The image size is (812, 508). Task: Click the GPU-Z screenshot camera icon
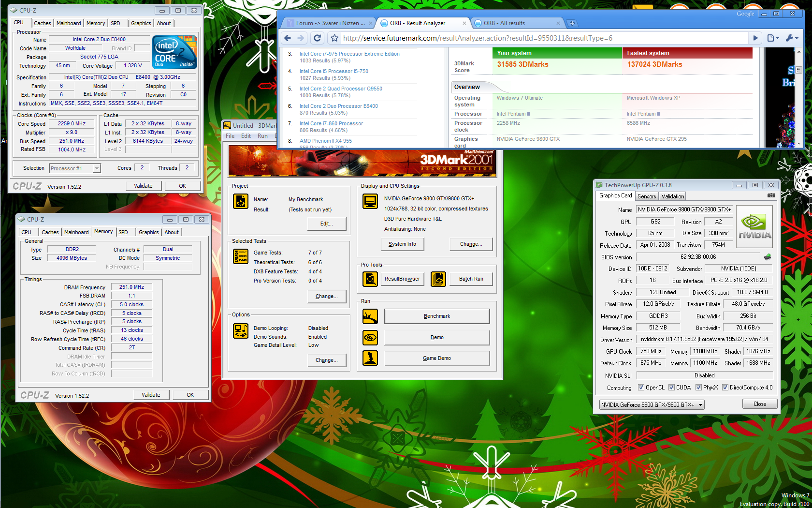tap(771, 195)
